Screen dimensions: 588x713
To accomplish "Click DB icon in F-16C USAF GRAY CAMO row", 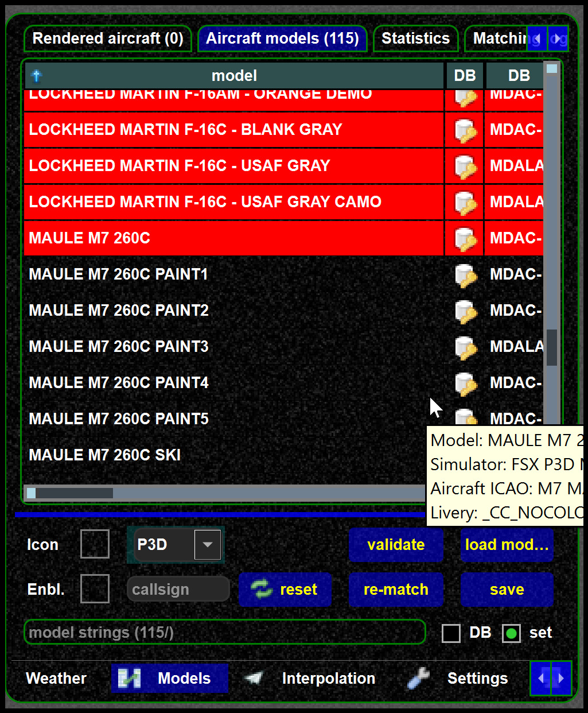I will 465,203.
